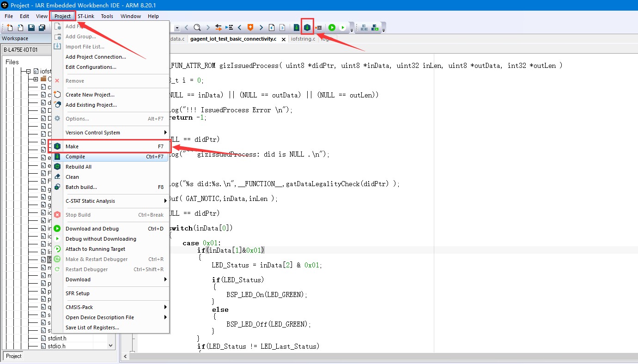Select stdint.h in the workspace file tree
The image size is (638, 364).
[57, 338]
